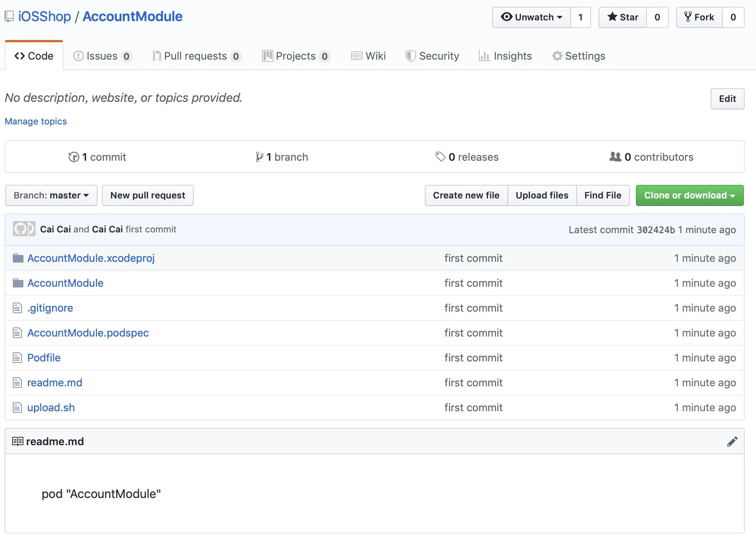The width and height of the screenshot is (756, 538).
Task: Click the people icon next to contributors
Action: click(x=615, y=157)
